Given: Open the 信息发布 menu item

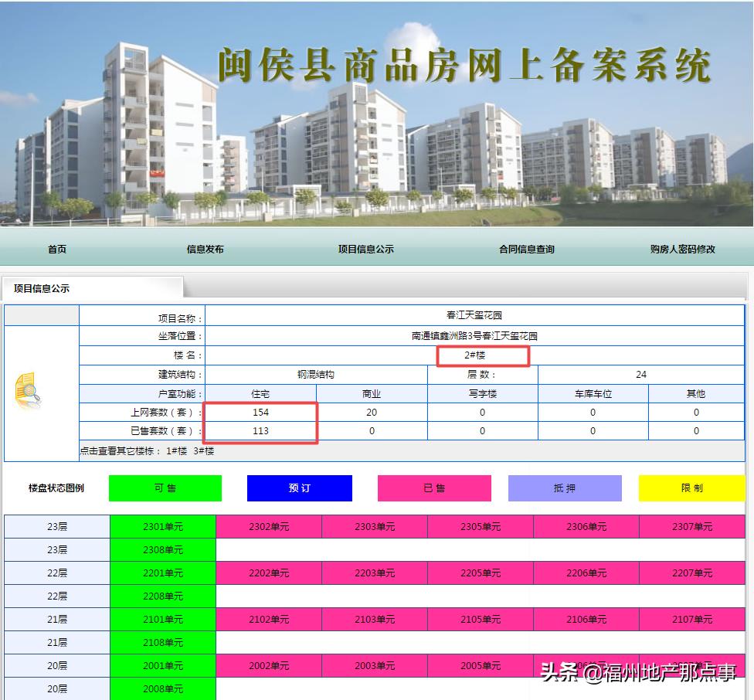Looking at the screenshot, I should point(204,249).
